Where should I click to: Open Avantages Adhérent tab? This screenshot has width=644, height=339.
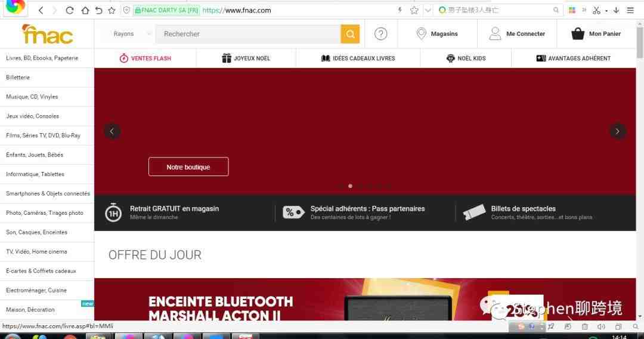574,58
